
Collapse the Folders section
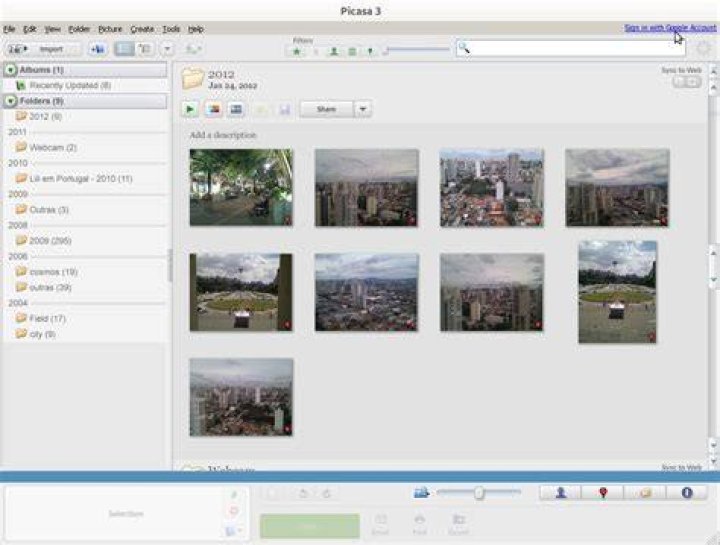(x=11, y=101)
